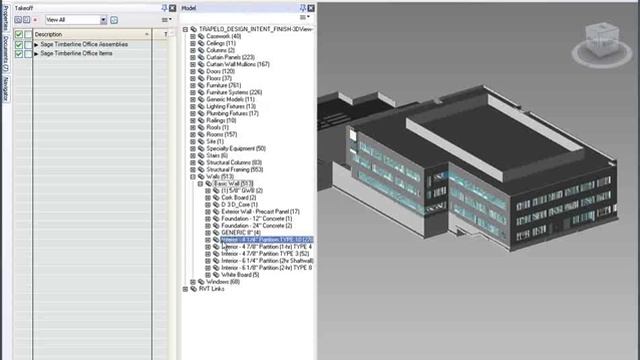The width and height of the screenshot is (640, 360).
Task: Open the Documents side tab
Action: click(x=5, y=54)
